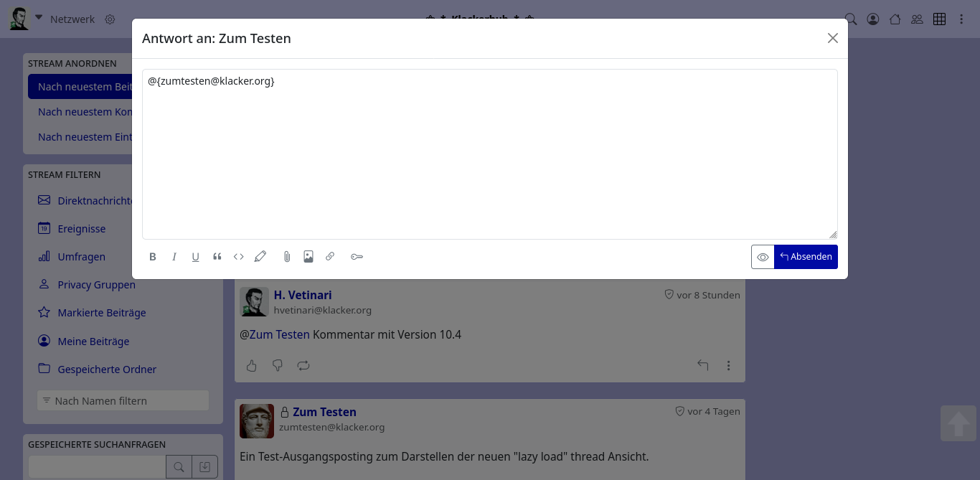The height and width of the screenshot is (480, 980).
Task: Toggle bold formatting in reply editor
Action: [153, 257]
